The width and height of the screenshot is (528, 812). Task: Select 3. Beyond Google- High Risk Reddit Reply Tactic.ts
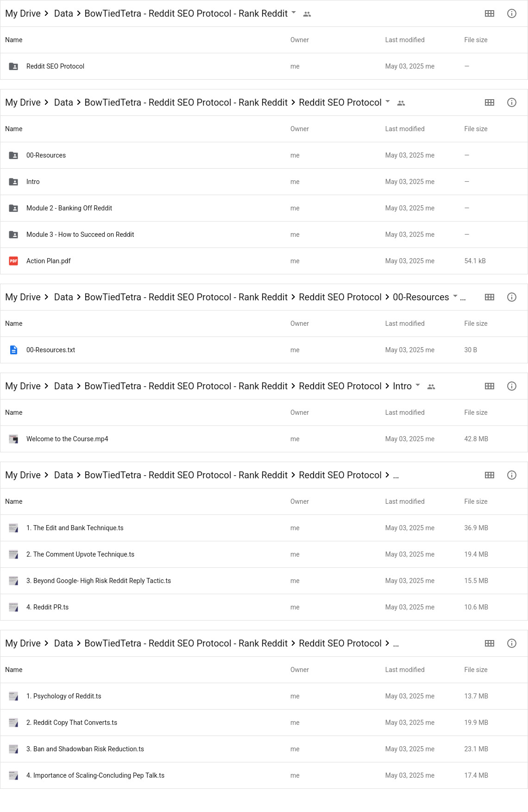pyautogui.click(x=99, y=581)
